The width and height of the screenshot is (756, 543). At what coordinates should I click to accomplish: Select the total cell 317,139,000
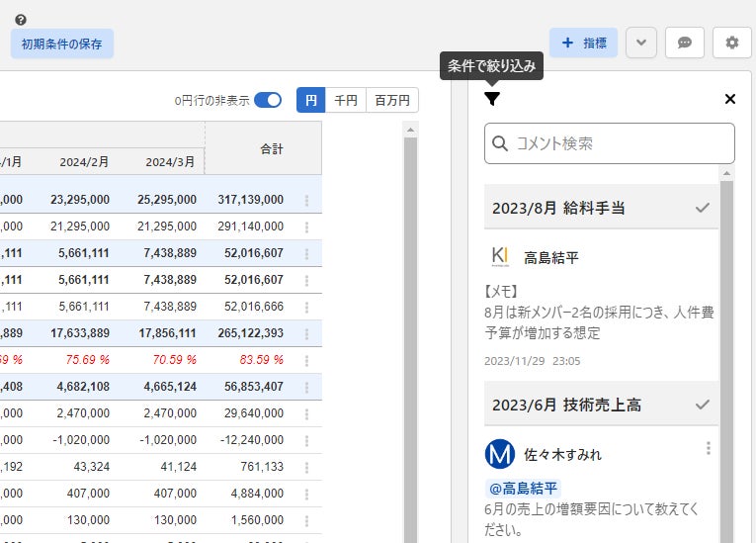(x=251, y=200)
